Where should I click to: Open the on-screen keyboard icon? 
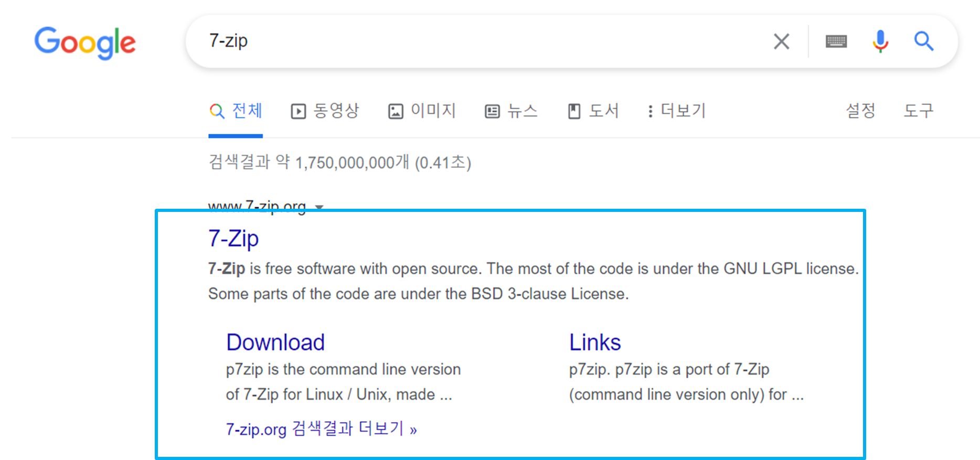coord(836,41)
